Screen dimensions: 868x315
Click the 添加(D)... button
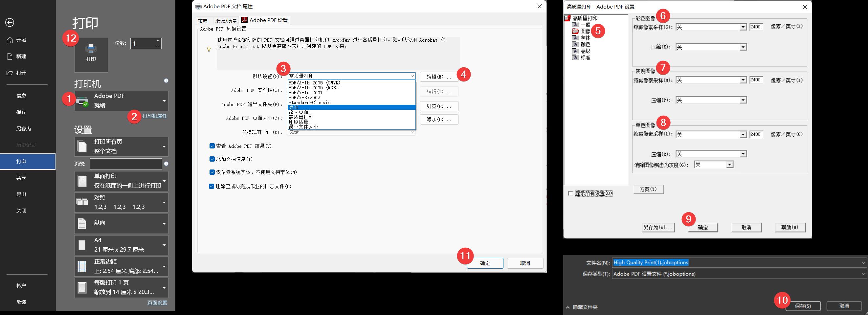(439, 119)
